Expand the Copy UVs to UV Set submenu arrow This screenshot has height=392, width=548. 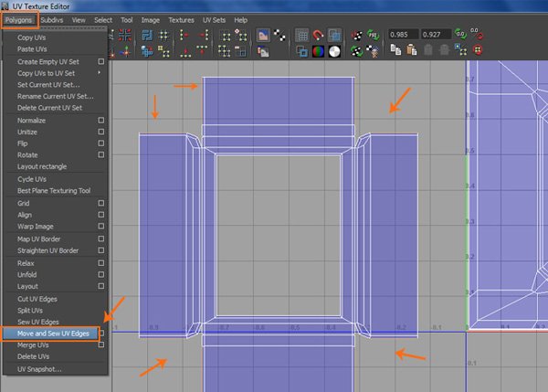tap(100, 73)
